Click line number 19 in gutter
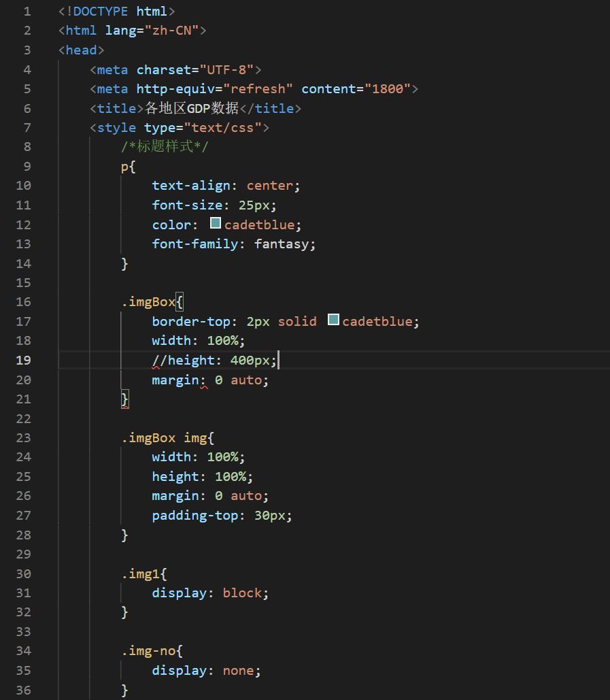Screen dimensions: 610x700 23,361
